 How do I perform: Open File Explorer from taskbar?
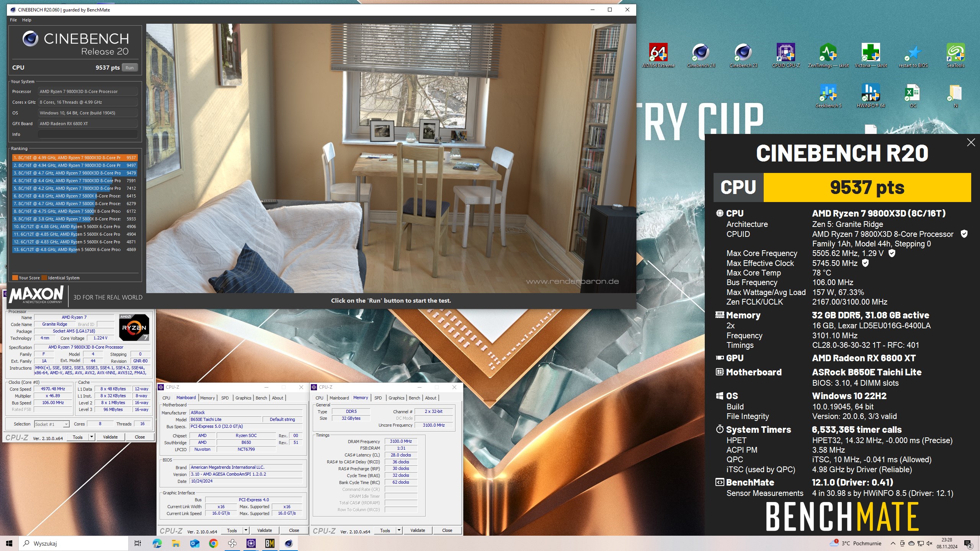176,543
